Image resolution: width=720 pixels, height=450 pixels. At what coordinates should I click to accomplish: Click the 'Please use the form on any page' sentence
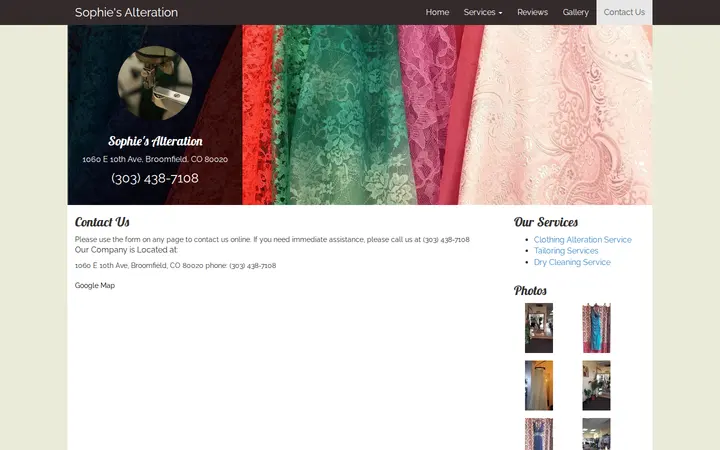(x=272, y=239)
